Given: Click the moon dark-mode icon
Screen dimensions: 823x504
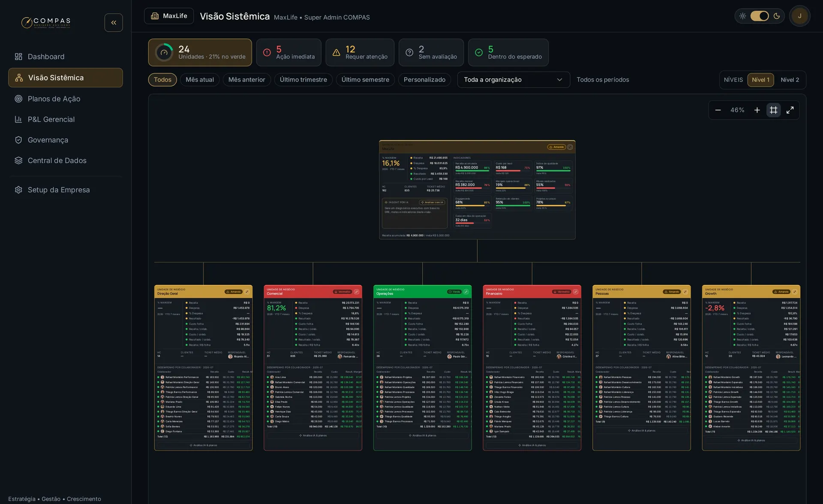Looking at the screenshot, I should tap(777, 16).
